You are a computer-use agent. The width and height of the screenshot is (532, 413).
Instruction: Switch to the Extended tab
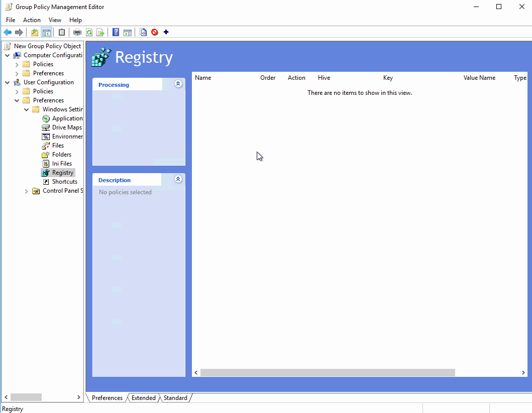click(x=143, y=398)
